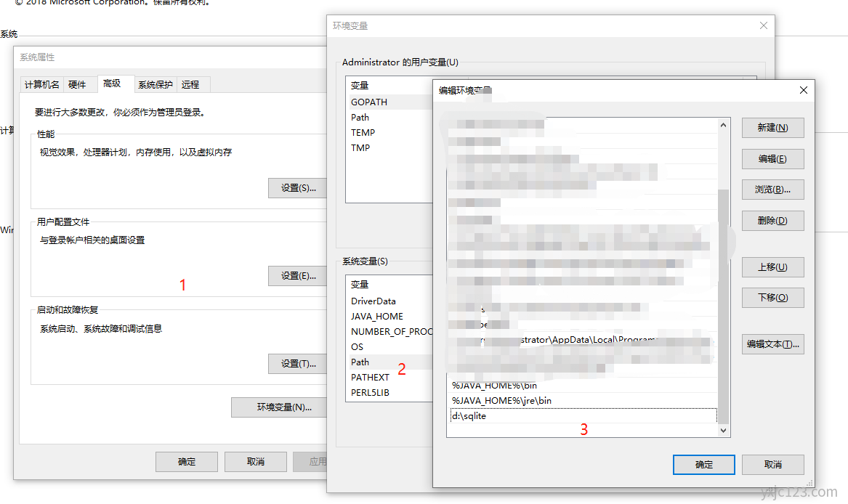The width and height of the screenshot is (848, 504).
Task: Move entry up with 上移(U)
Action: pos(772,267)
